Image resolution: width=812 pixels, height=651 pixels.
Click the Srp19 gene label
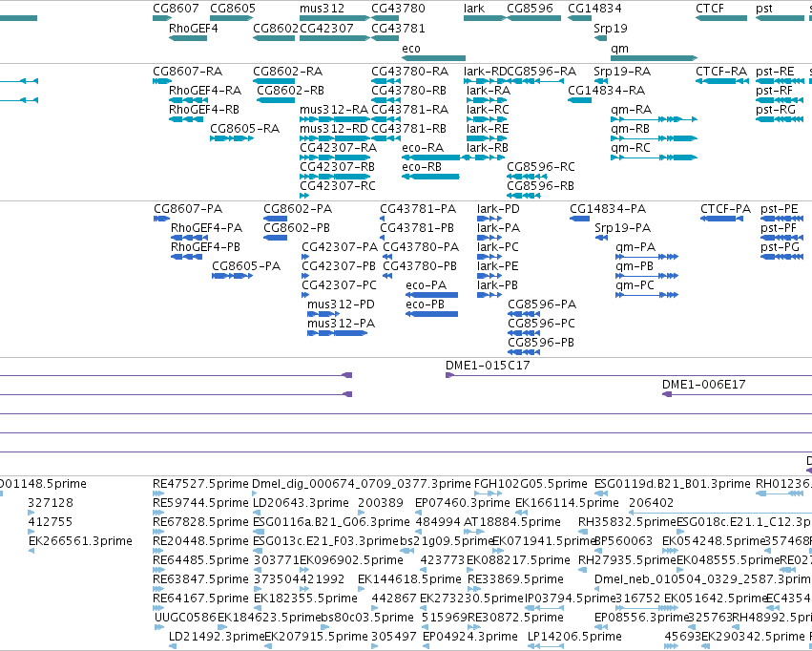coord(611,28)
